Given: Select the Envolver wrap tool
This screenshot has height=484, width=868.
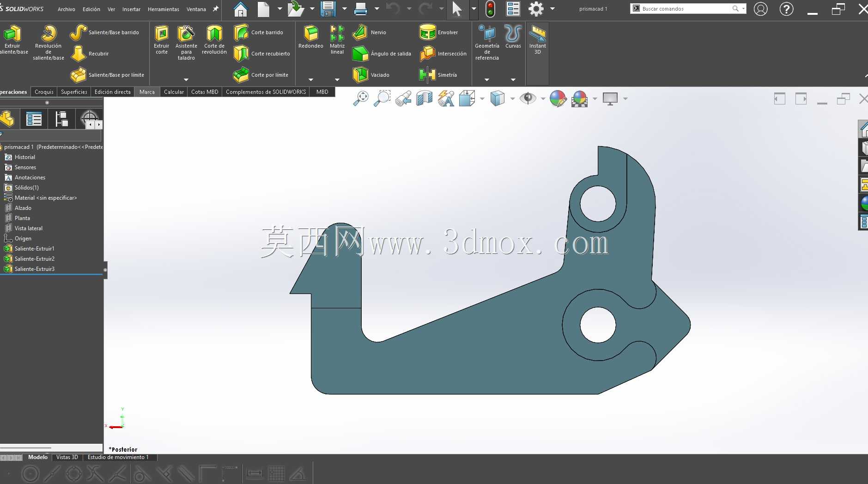Looking at the screenshot, I should (x=438, y=32).
